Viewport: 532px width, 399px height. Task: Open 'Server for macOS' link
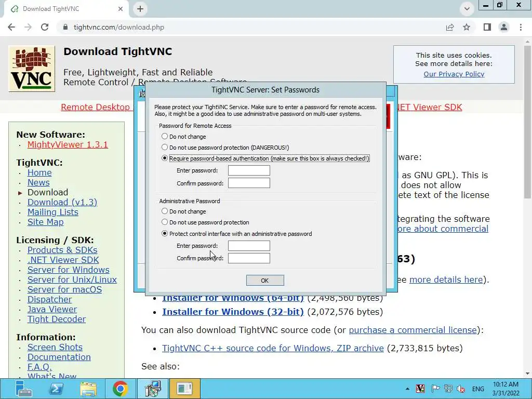[x=64, y=289]
